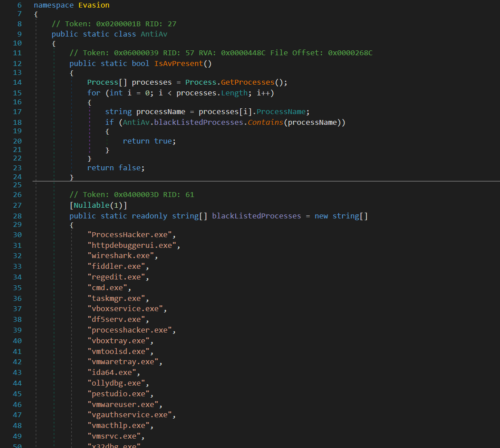Viewport: 500px width, 448px height.
Task: Click line number 12 in the gutter
Action: click(x=17, y=63)
